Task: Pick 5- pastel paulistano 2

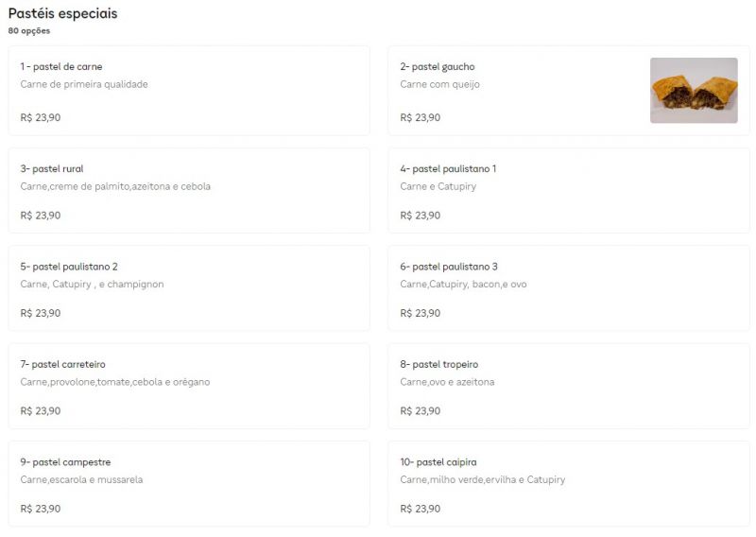Action: point(189,288)
